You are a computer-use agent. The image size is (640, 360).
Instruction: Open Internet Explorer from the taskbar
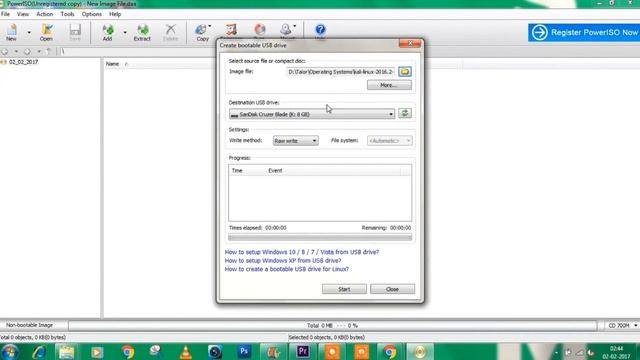pyautogui.click(x=39, y=352)
